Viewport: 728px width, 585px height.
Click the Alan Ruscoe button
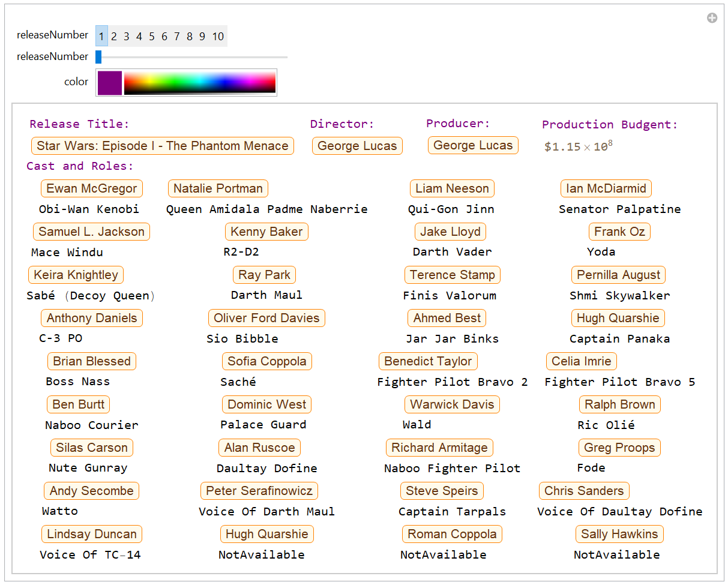point(259,448)
